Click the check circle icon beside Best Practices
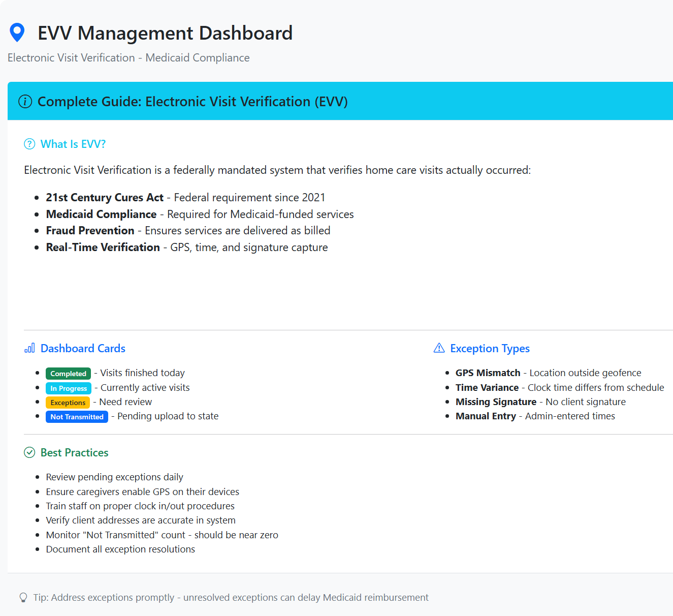673x616 pixels. click(29, 452)
